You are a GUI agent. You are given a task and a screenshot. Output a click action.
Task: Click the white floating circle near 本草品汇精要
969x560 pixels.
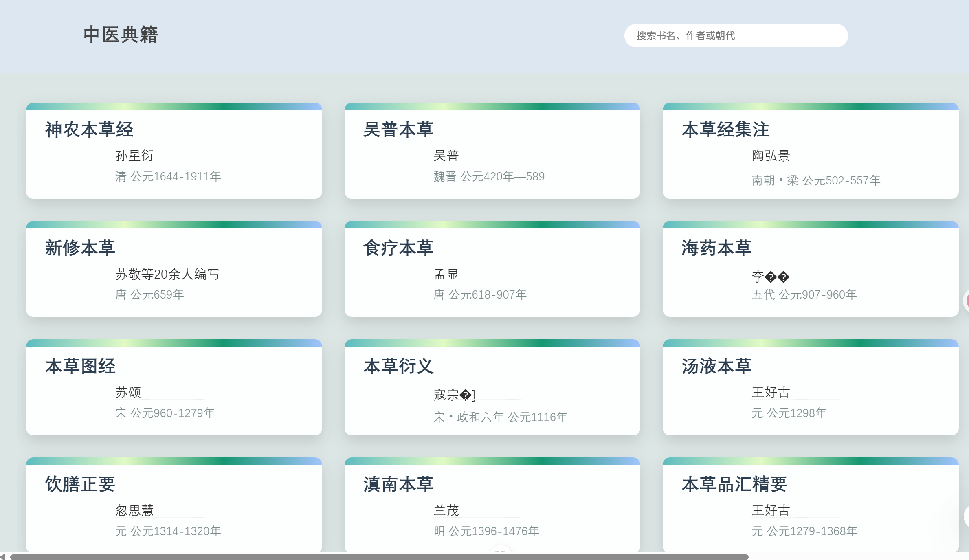(x=966, y=516)
